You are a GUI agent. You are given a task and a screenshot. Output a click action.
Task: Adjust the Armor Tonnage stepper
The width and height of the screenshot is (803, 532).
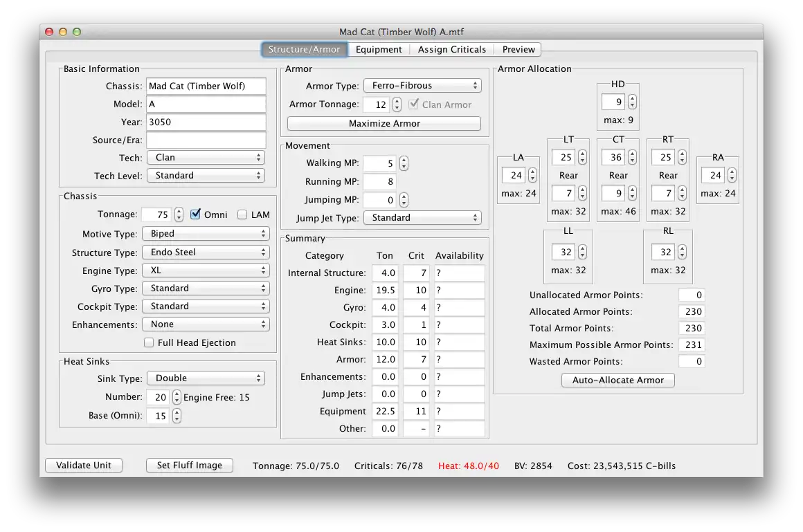(x=397, y=104)
